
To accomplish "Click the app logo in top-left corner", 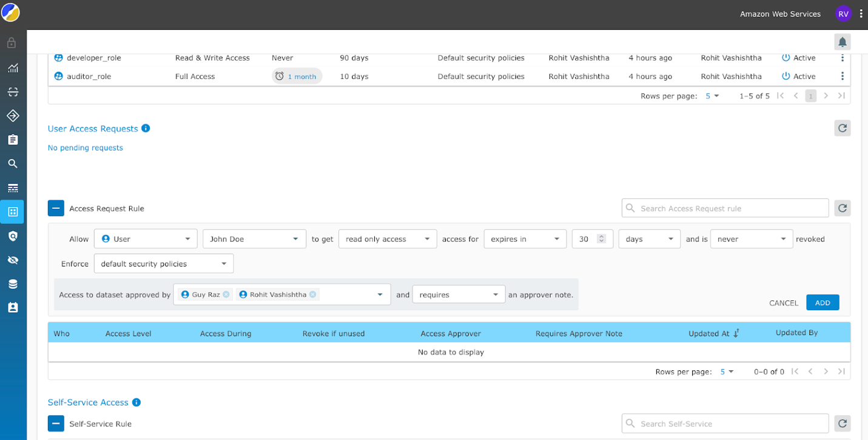I will [11, 12].
